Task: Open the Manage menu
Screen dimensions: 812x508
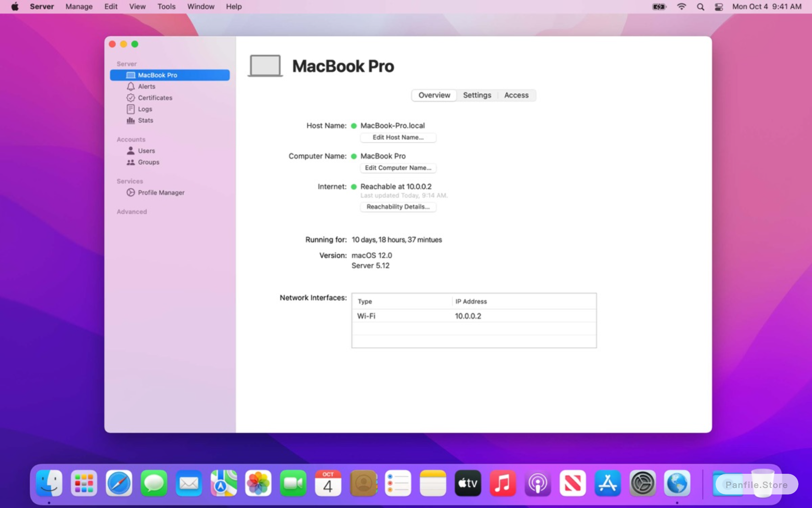Action: click(x=79, y=6)
